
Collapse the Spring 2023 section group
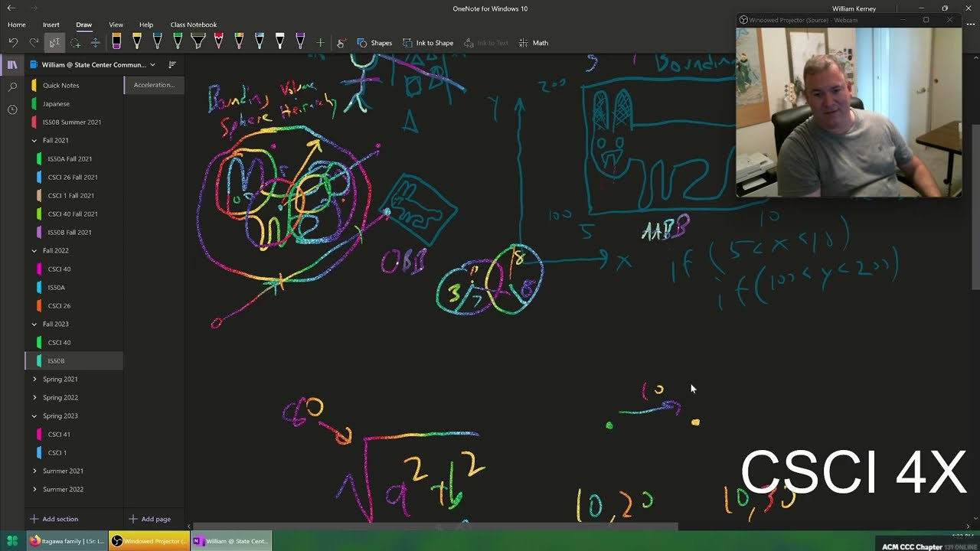pos(34,416)
